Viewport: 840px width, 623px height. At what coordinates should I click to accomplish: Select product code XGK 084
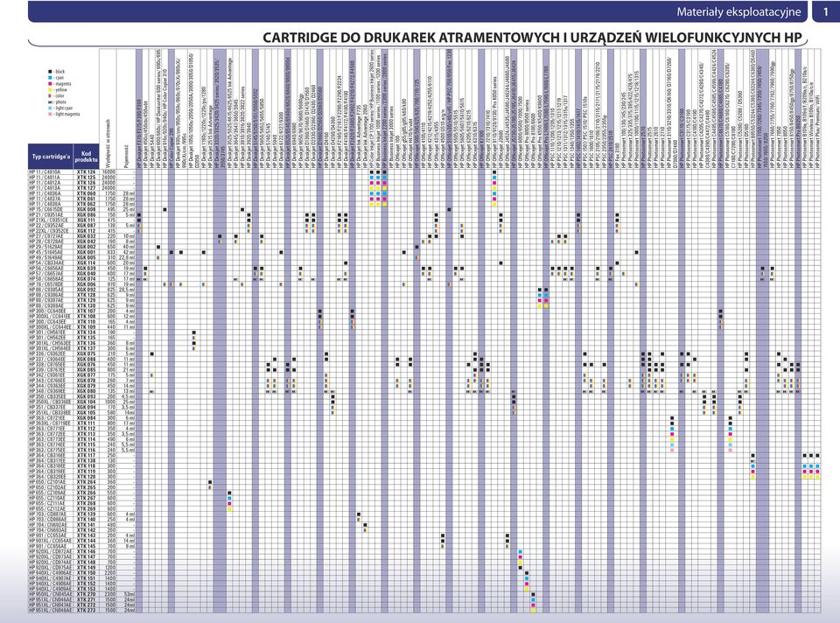86,418
